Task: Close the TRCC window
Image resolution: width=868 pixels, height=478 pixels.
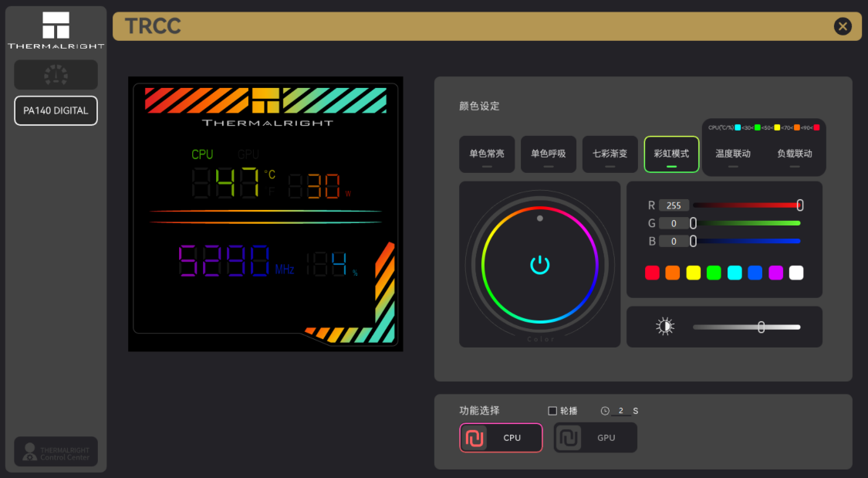Action: 843,26
